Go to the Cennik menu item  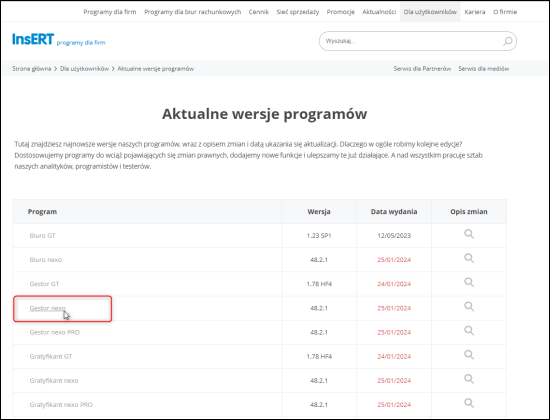[x=259, y=12]
